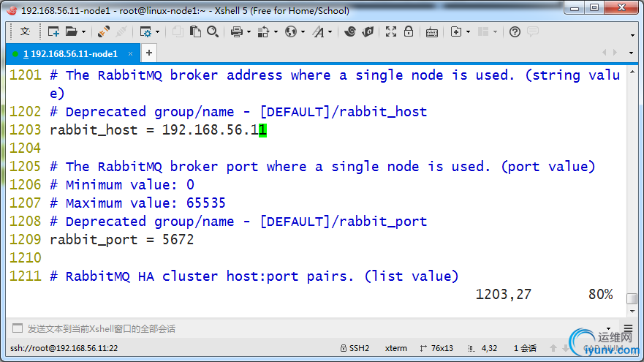Screen dimensions: 644x362
Task: Click the compose bar text input field
Action: click(x=312, y=328)
